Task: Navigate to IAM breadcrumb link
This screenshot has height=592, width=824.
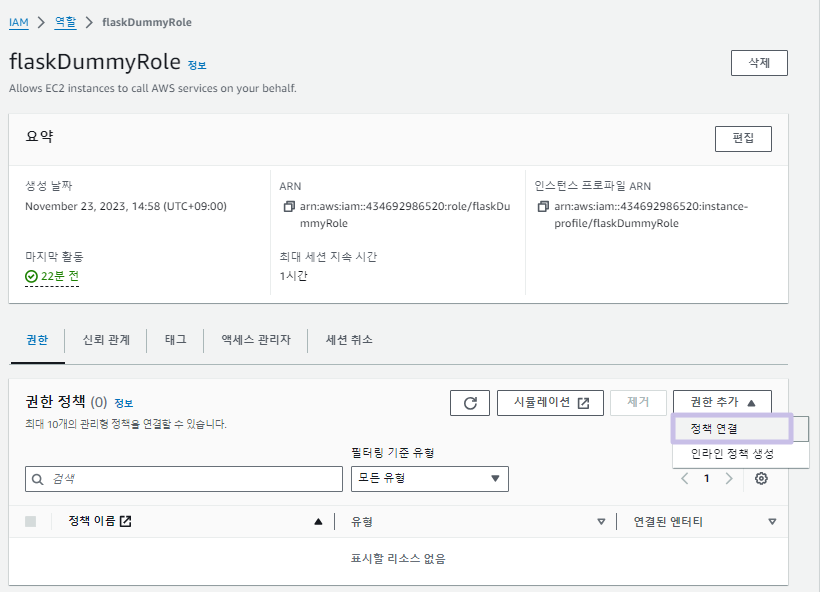Action: [x=19, y=23]
